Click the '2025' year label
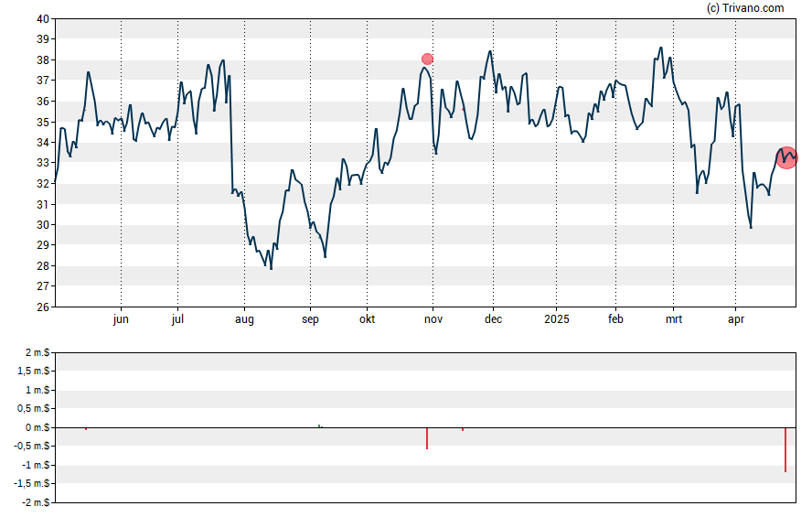812x517 pixels. pos(557,318)
